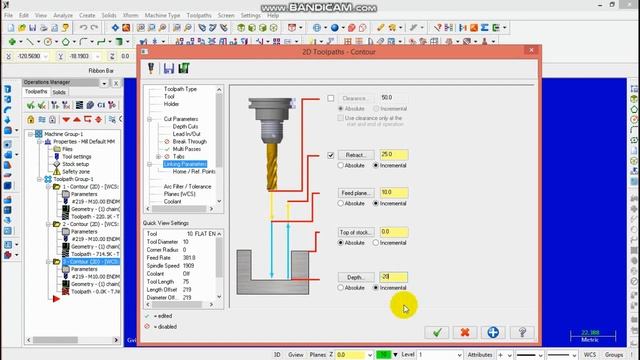640x360 pixels.
Task: Click Operations Manager horizontal scrollbar thumb
Action: pos(55,340)
